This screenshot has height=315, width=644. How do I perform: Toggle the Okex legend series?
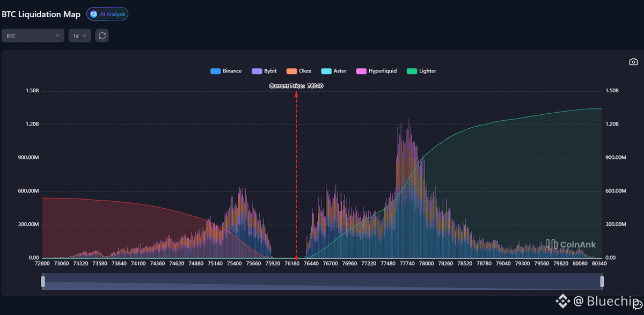(299, 71)
